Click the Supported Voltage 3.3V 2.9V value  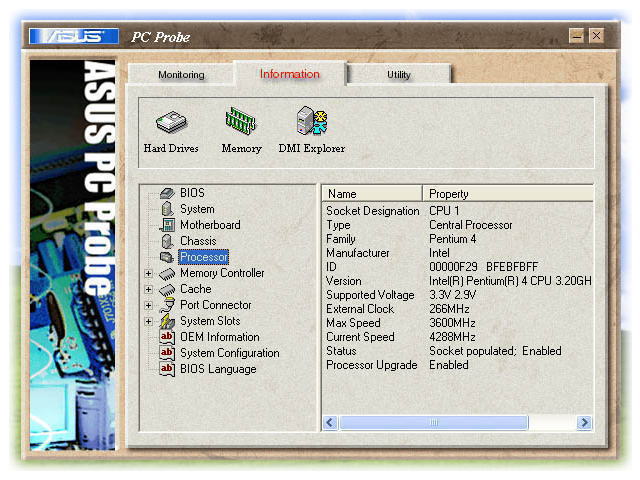point(452,295)
